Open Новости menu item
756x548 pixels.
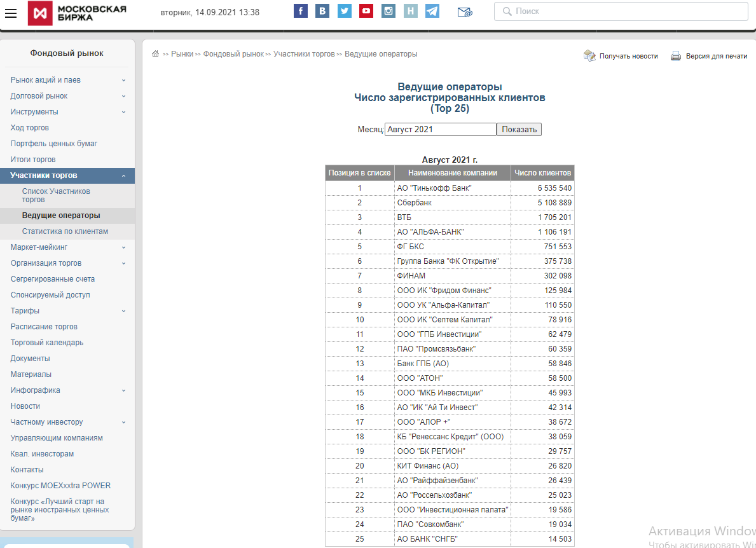point(25,406)
